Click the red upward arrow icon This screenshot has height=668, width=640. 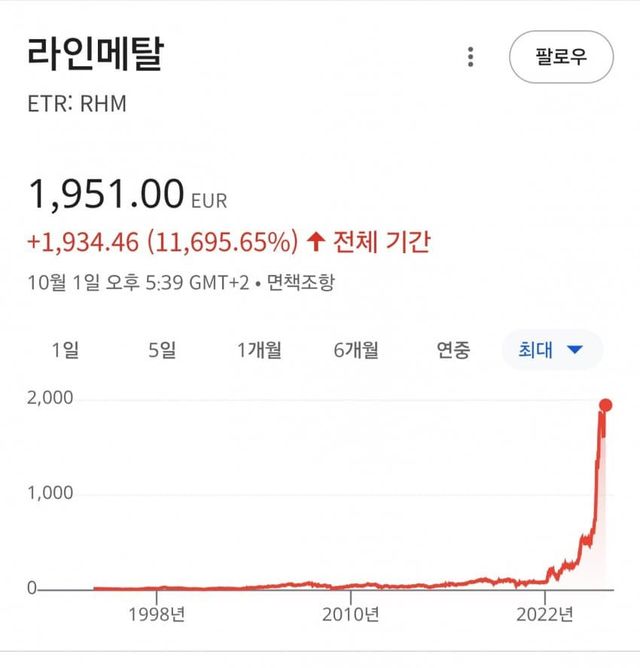pyautogui.click(x=316, y=241)
